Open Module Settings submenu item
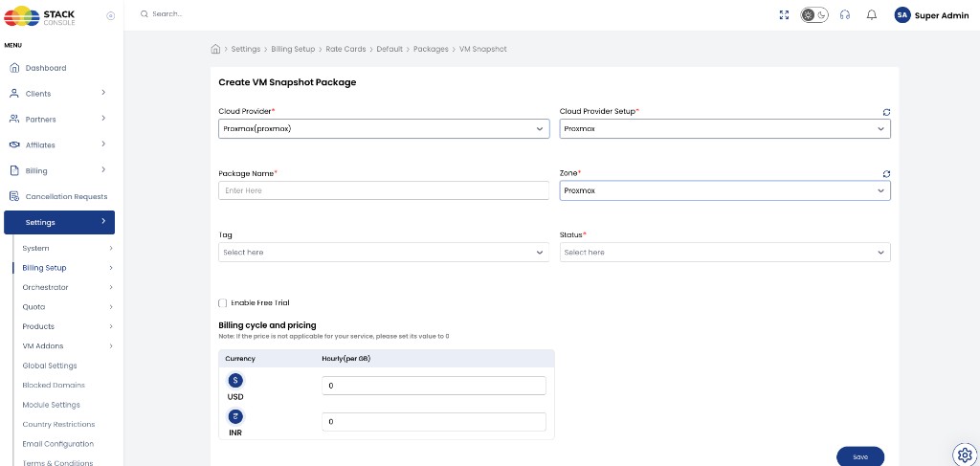The width and height of the screenshot is (980, 466). 52,405
